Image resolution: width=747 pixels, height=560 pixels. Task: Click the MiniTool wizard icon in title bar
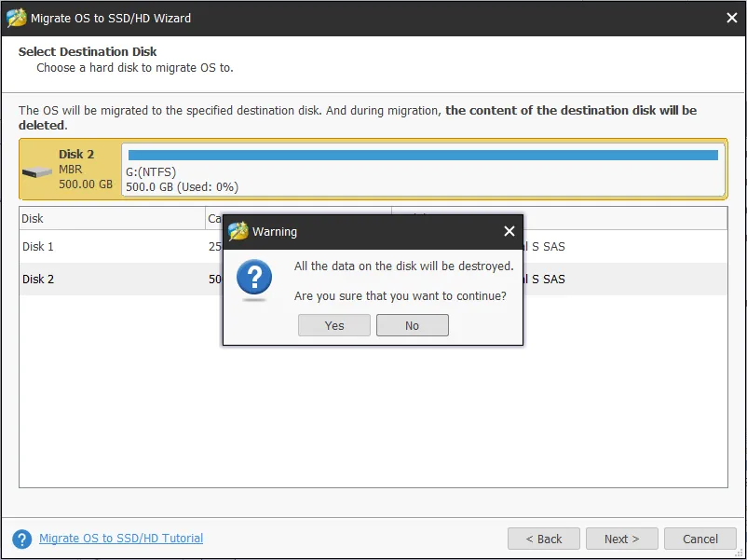coord(16,18)
